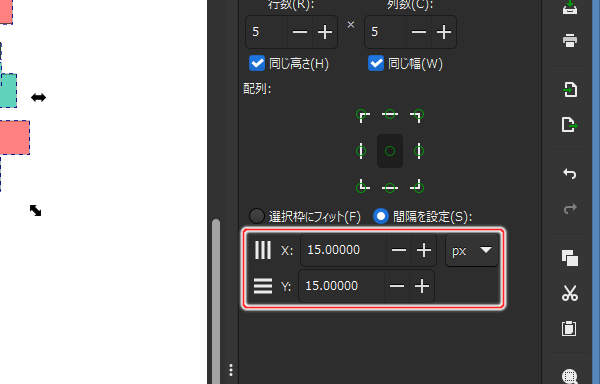Click the dialog panel vertical scrollbar
Image resolution: width=600 pixels, height=384 pixels.
(x=216, y=301)
